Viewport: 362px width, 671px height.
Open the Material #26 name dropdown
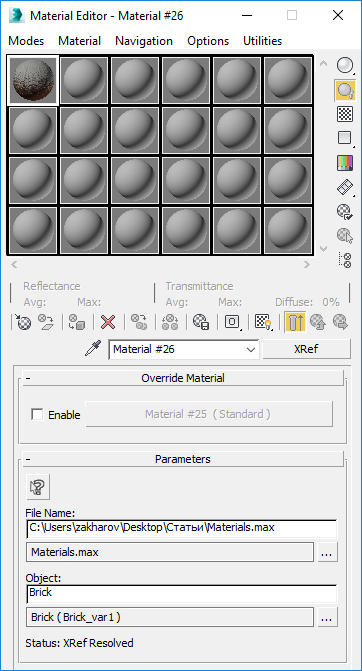pyautogui.click(x=184, y=349)
